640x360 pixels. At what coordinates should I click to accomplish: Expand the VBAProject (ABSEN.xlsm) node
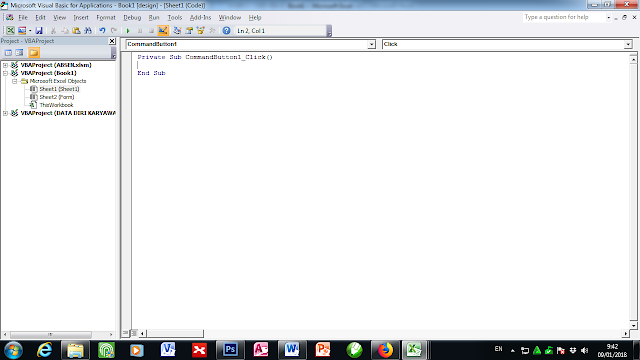tap(5, 65)
